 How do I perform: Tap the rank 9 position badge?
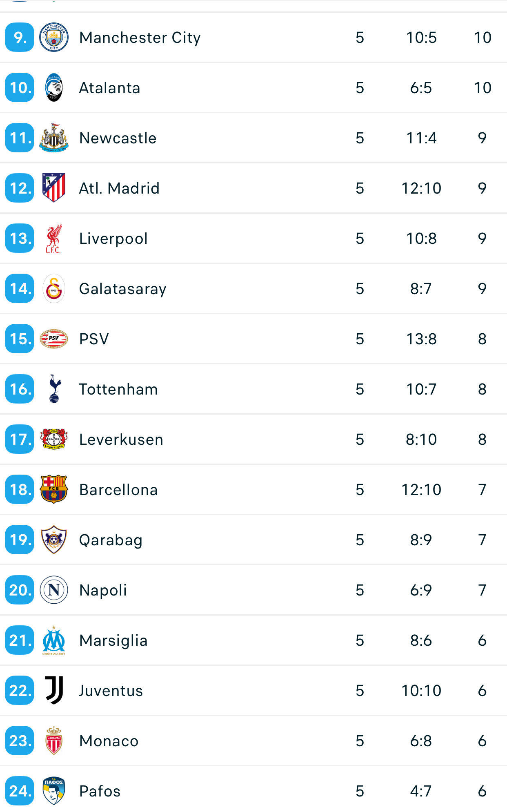(20, 37)
